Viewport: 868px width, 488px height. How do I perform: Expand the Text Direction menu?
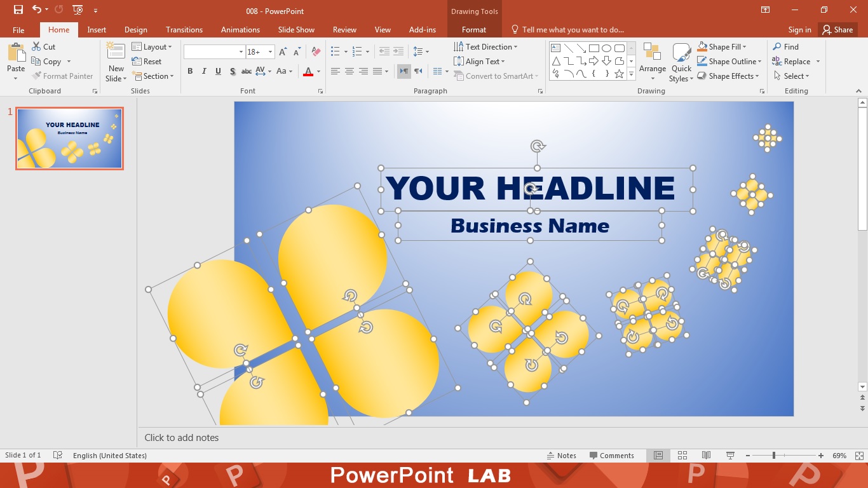point(485,47)
